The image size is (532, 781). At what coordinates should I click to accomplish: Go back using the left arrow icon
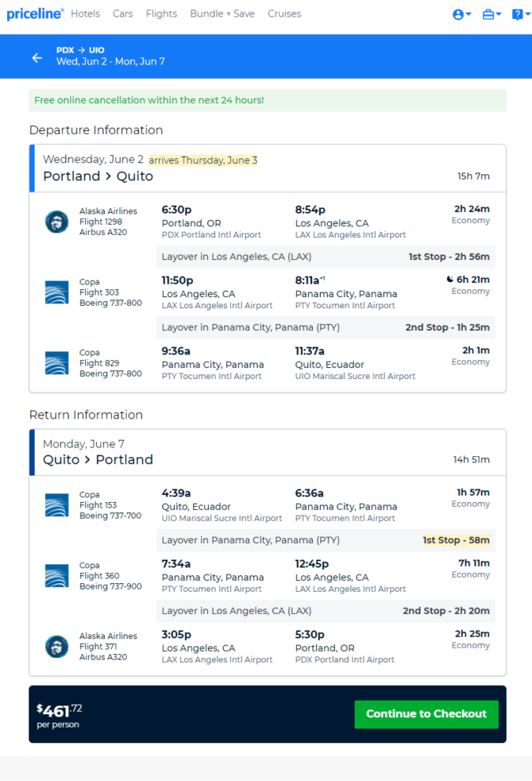[37, 58]
